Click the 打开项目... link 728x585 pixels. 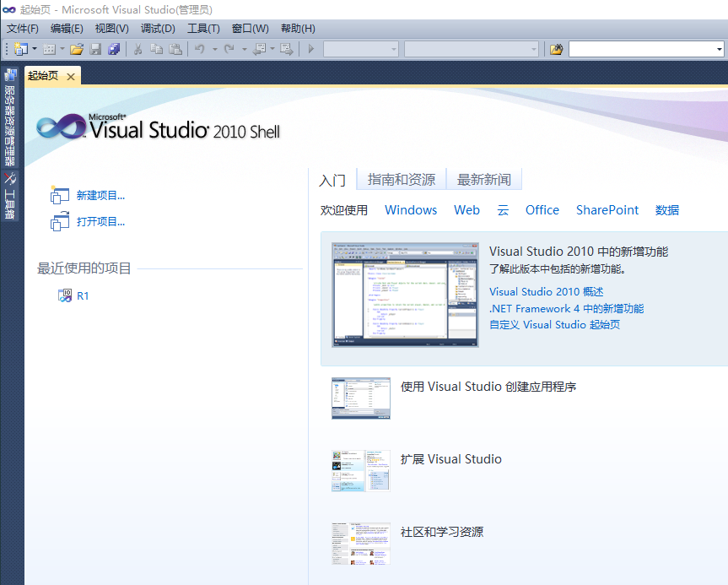[x=100, y=222]
